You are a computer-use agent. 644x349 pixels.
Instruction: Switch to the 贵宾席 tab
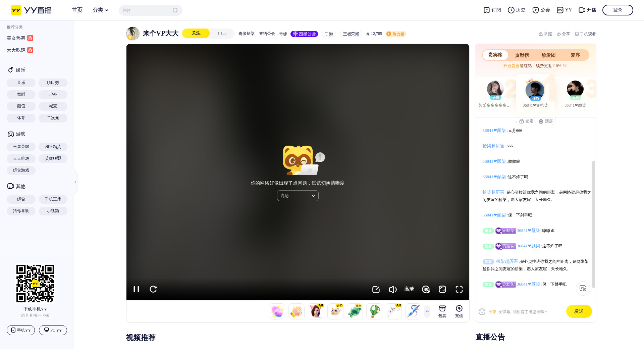[x=495, y=55]
